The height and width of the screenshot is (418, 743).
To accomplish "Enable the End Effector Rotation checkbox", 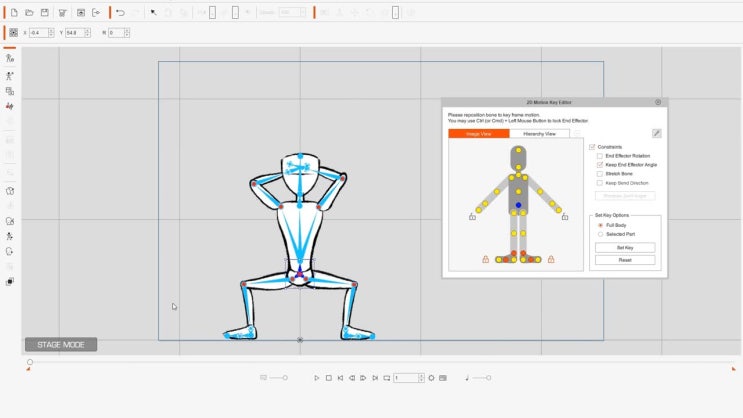I will coord(599,156).
